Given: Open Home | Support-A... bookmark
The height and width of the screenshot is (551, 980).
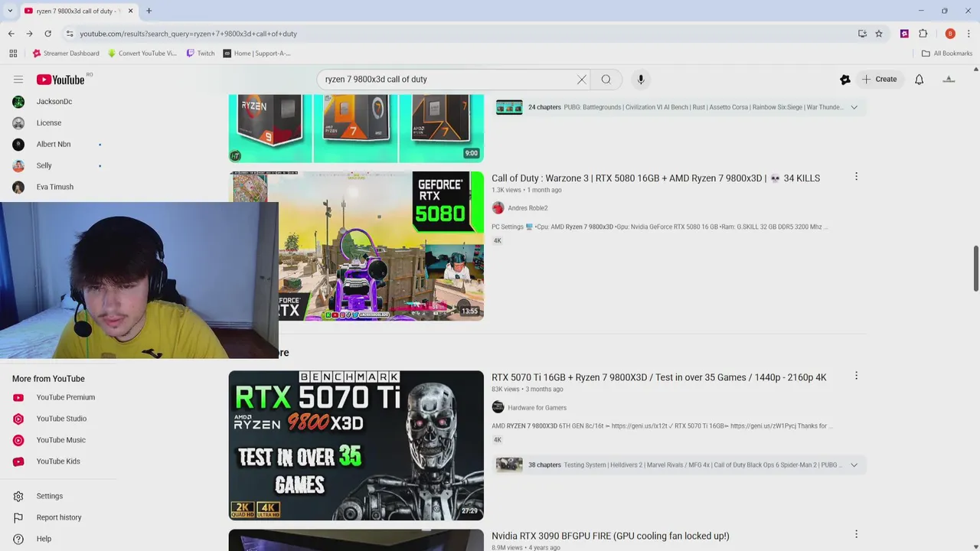Looking at the screenshot, I should (x=256, y=54).
